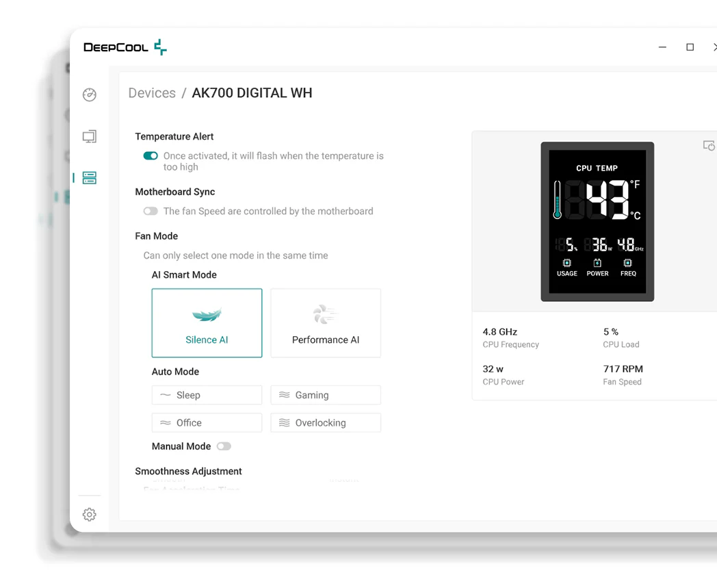Open settings via the gear icon

click(x=90, y=515)
